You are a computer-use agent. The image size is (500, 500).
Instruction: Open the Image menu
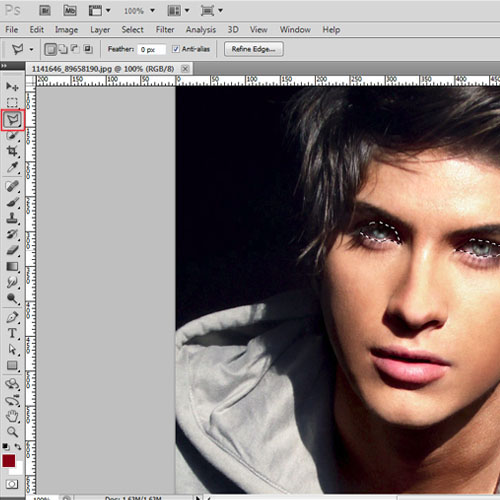point(66,30)
